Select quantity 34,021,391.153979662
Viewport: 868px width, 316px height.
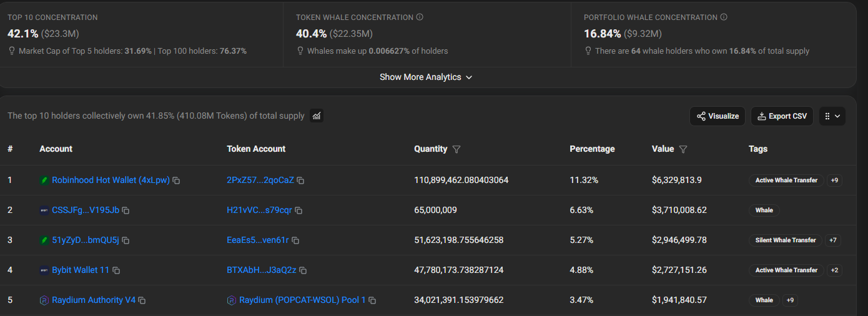pyautogui.click(x=459, y=300)
